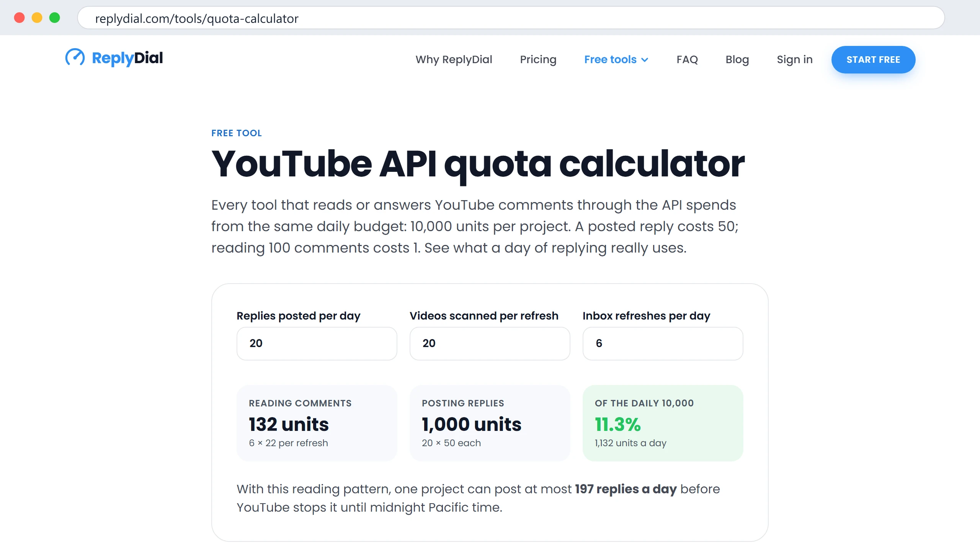Click the Inbox refreshes per day label
980x548 pixels.
(x=646, y=316)
